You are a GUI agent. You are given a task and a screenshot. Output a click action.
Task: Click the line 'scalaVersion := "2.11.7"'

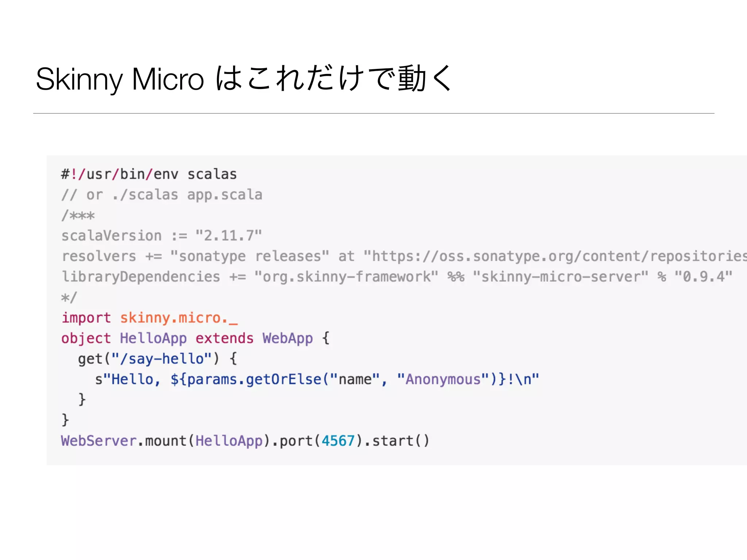tap(162, 236)
